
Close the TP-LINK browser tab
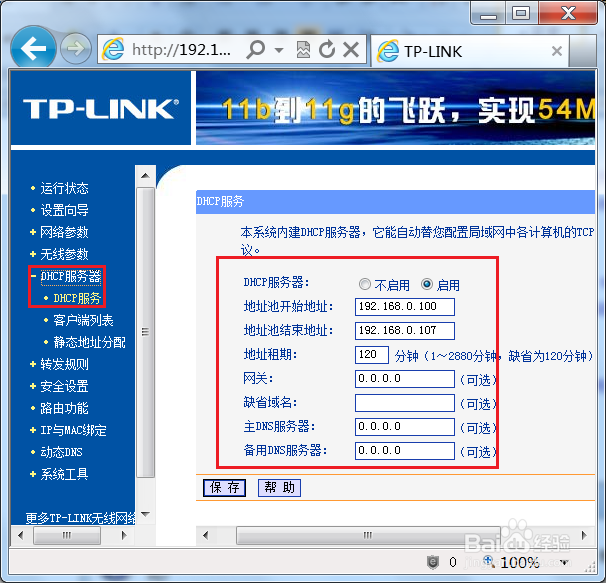(557, 51)
